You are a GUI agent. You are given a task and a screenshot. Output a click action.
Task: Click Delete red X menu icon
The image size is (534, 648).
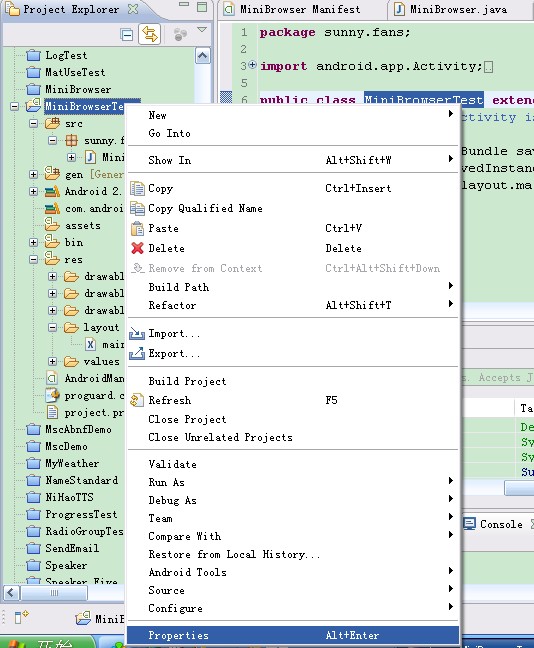137,248
